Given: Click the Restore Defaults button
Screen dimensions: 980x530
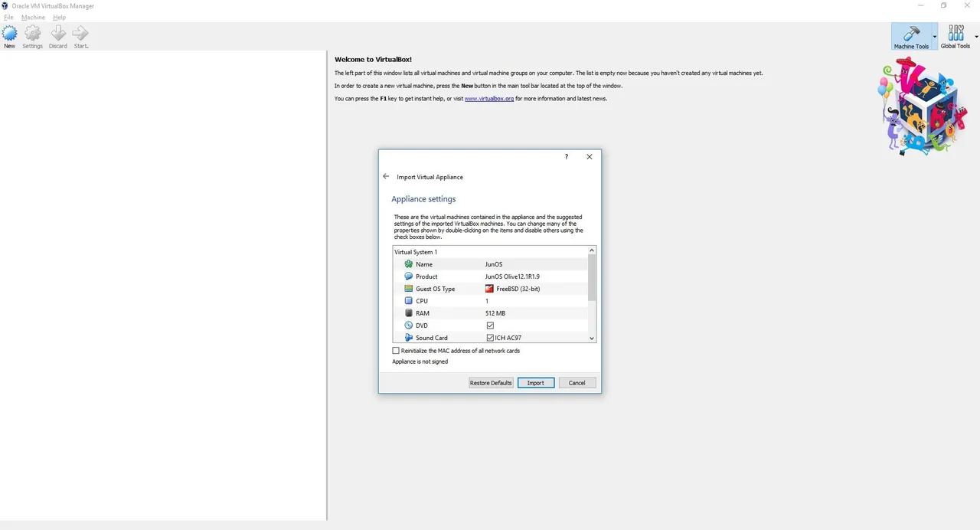Looking at the screenshot, I should click(x=491, y=383).
